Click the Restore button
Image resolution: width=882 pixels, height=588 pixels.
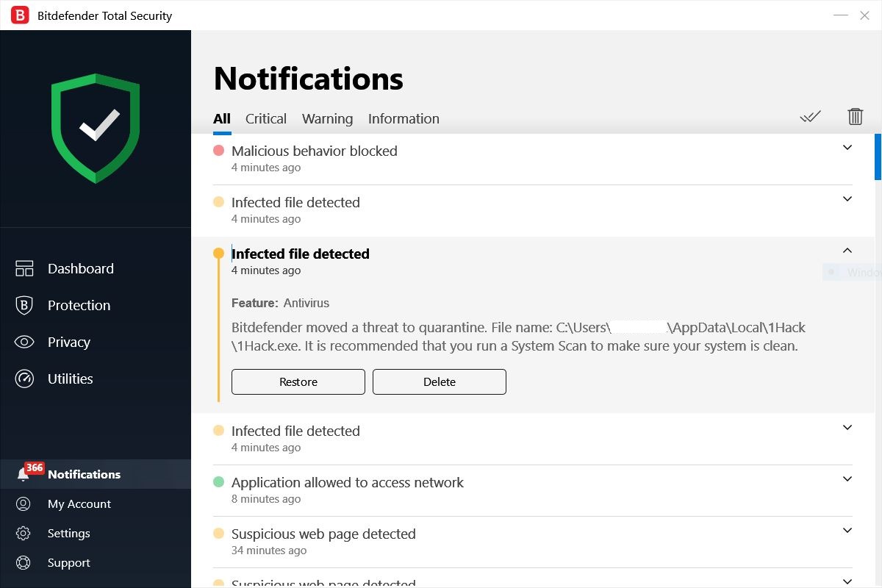click(298, 382)
